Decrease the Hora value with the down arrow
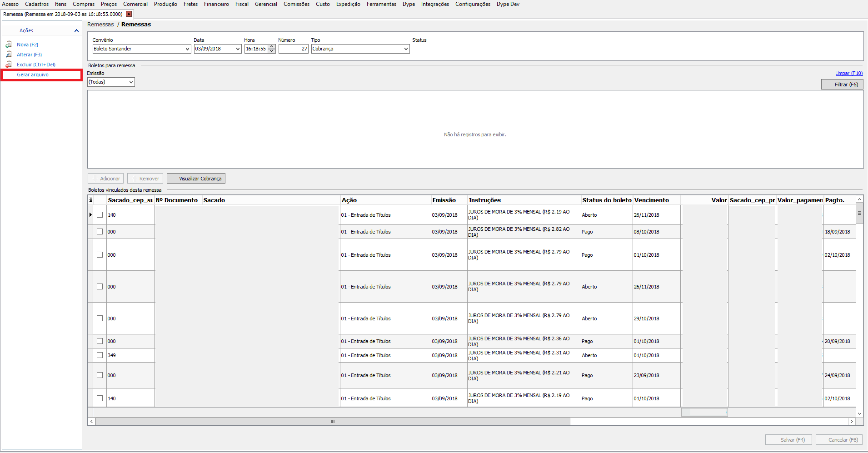The height and width of the screenshot is (453, 868). click(272, 51)
